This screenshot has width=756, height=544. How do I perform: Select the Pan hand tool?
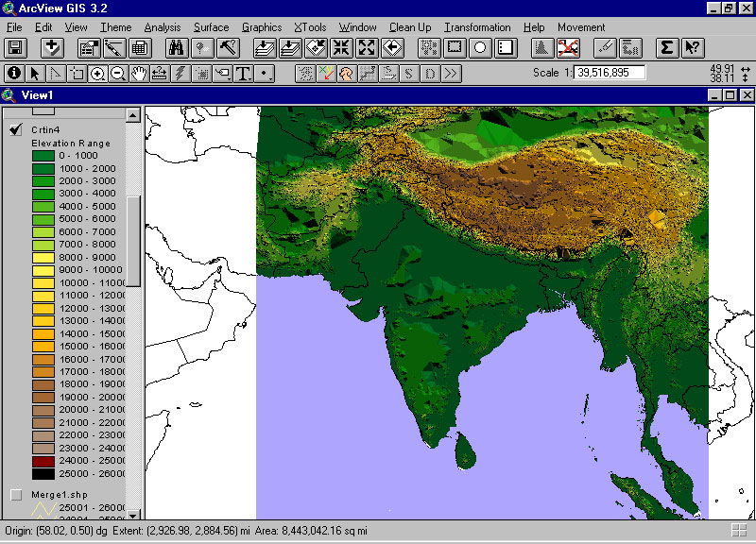pos(139,73)
